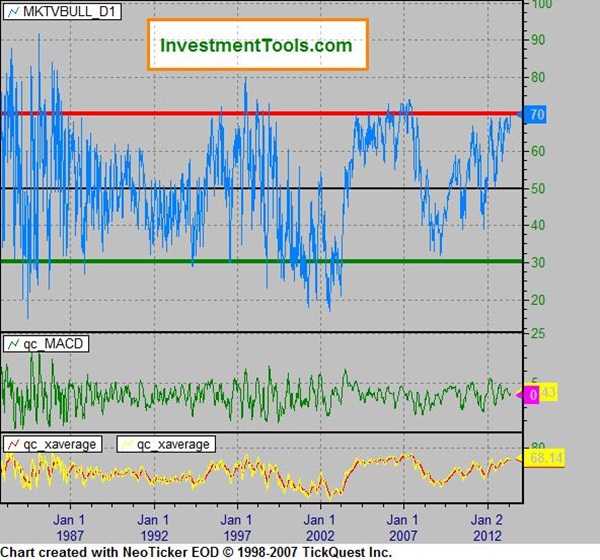Click the qc_MACD indicator line icon

pyautogui.click(x=13, y=344)
